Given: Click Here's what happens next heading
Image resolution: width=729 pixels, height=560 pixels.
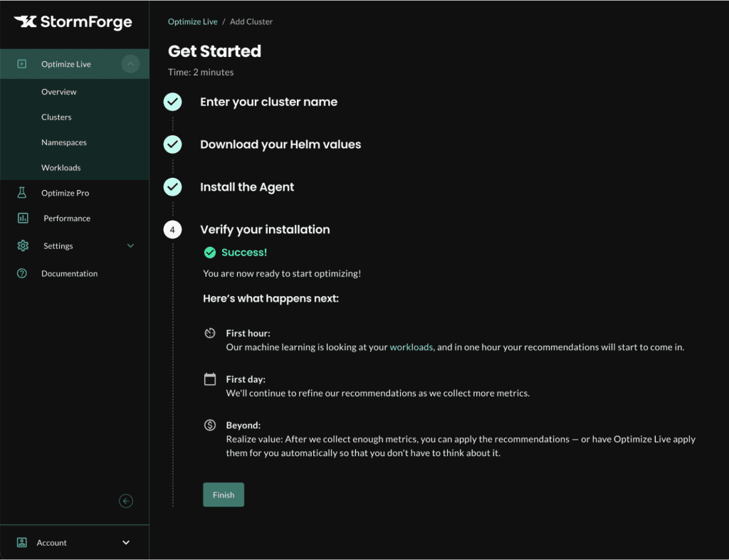Looking at the screenshot, I should tap(271, 298).
